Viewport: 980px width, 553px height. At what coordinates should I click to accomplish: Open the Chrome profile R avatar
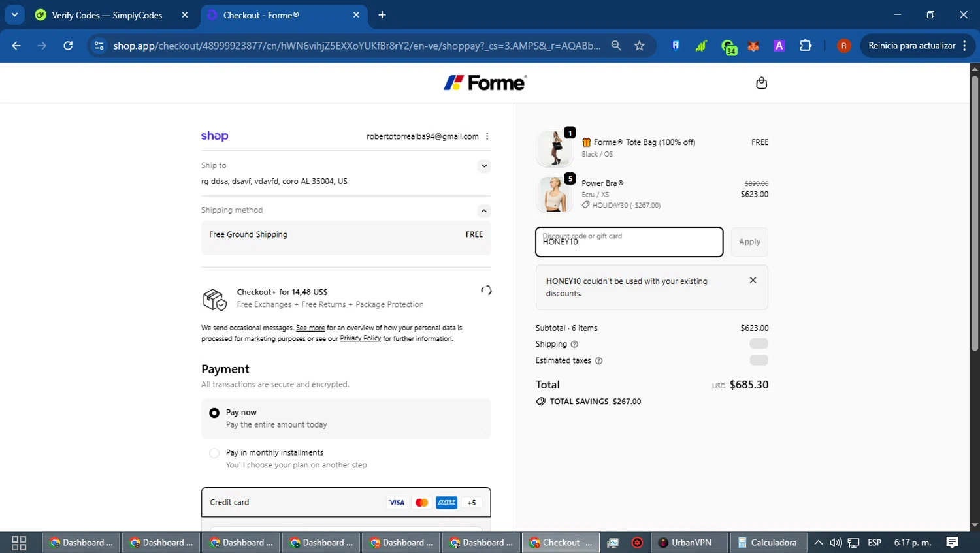[x=843, y=46]
